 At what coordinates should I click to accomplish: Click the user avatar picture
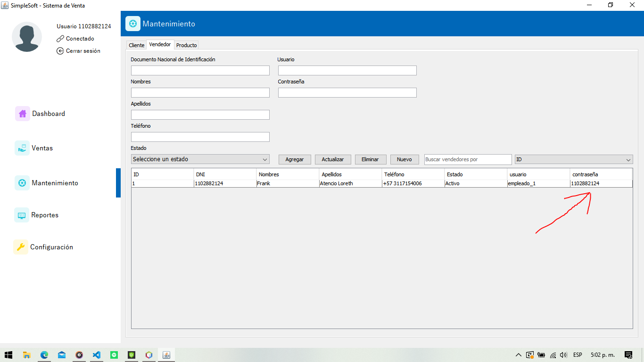pos(27,37)
